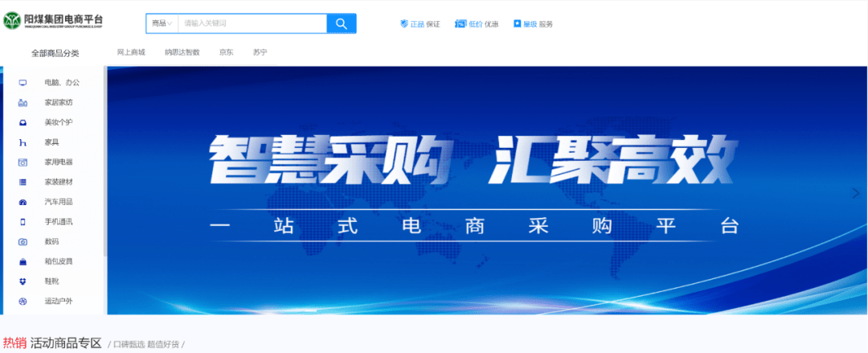This screenshot has width=868, height=353.
Task: Select the 电脑、办公 category
Action: point(62,83)
